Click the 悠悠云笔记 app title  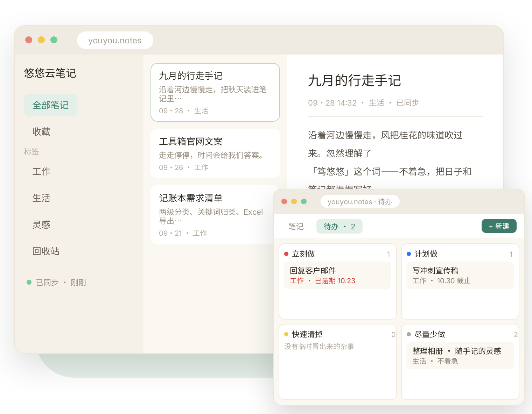click(50, 73)
